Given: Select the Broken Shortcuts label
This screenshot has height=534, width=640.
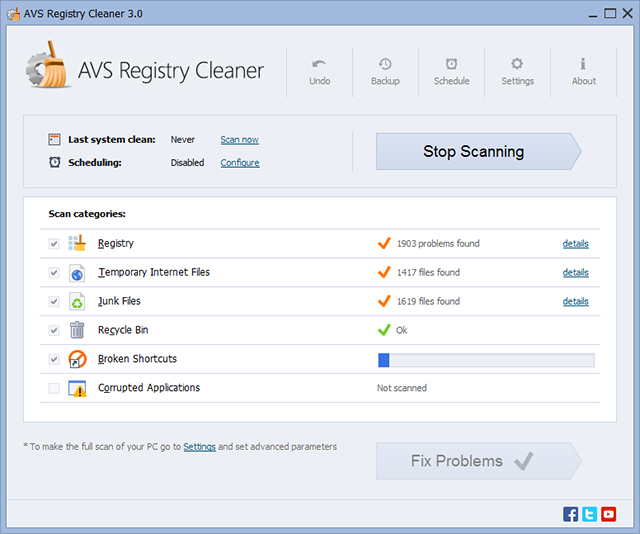Looking at the screenshot, I should click(x=137, y=359).
